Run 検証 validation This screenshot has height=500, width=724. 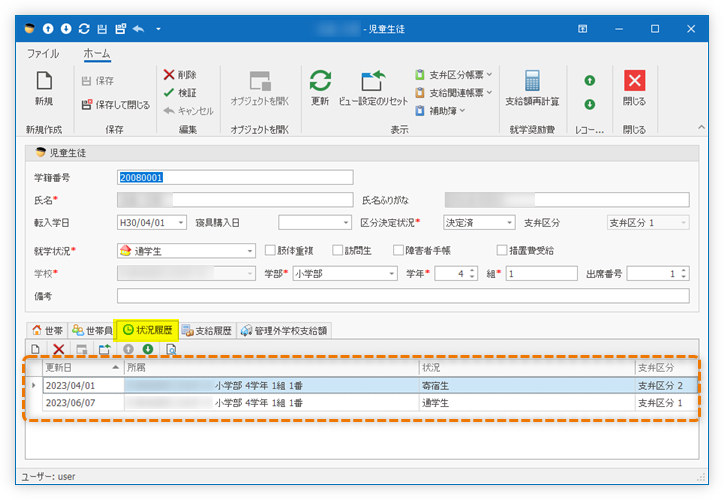(180, 93)
